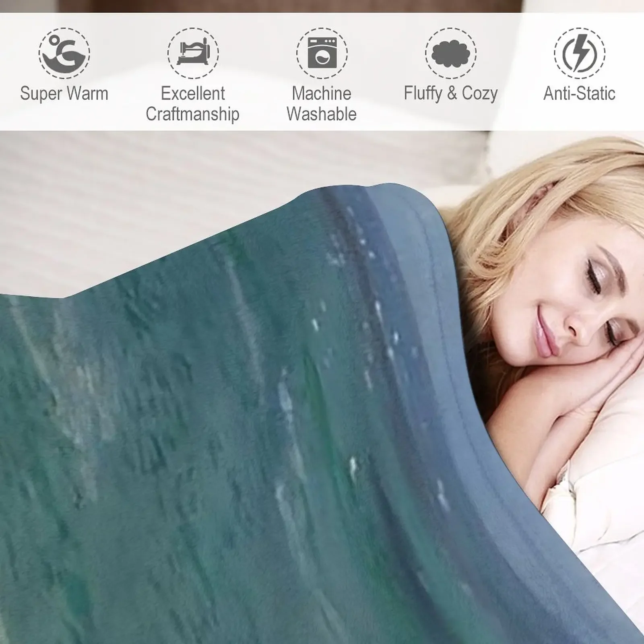
Task: Select the Super Warm label
Action: 64,93
